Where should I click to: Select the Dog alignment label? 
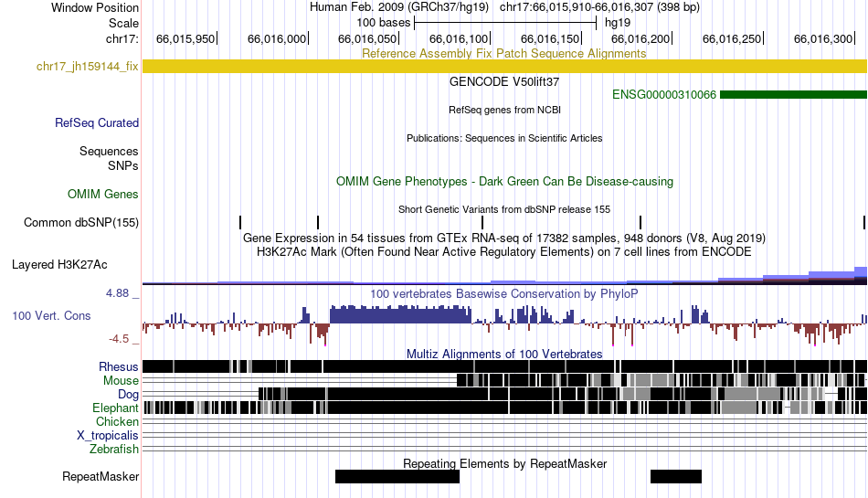pyautogui.click(x=128, y=394)
